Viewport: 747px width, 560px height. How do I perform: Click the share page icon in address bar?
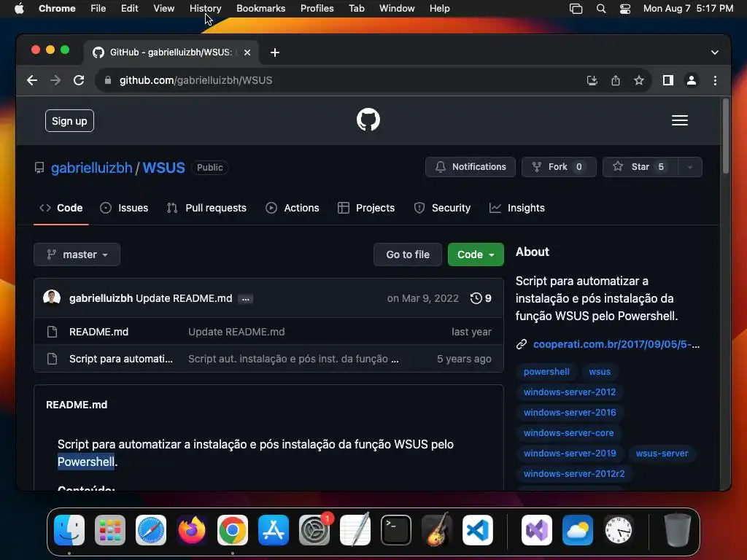pos(616,80)
